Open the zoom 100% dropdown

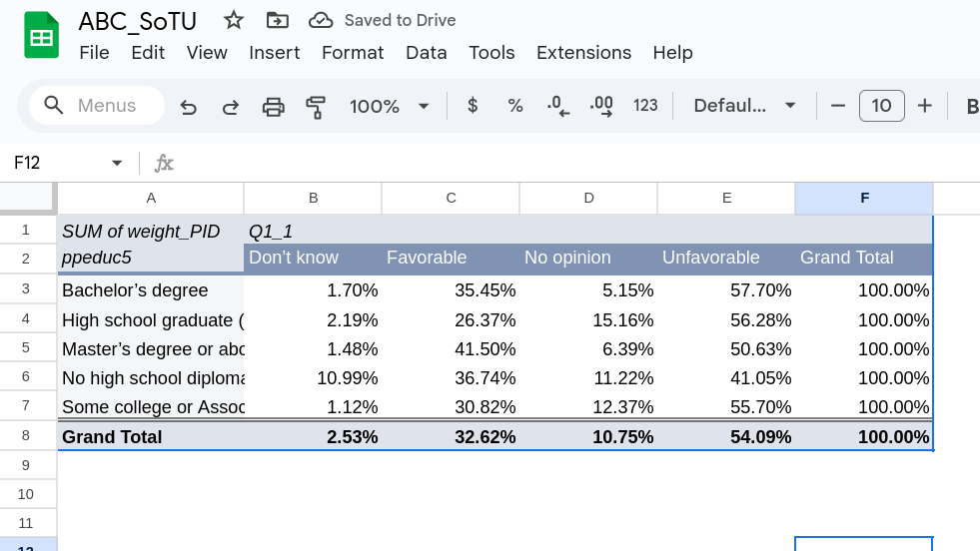[x=389, y=106]
